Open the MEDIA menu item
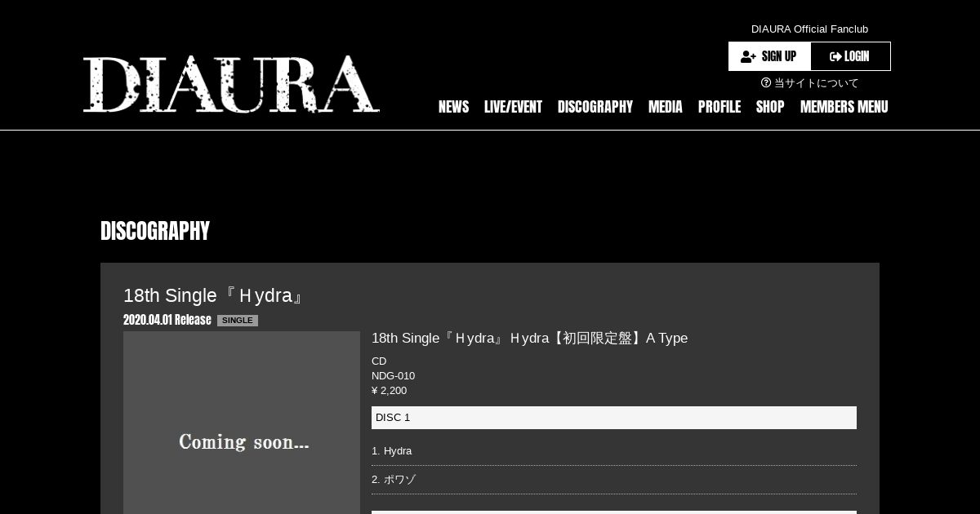 [666, 107]
